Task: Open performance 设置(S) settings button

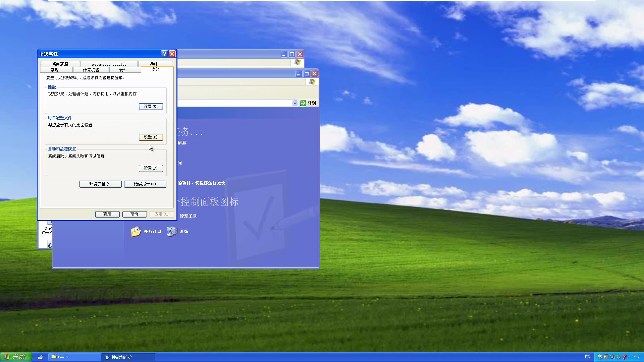Action: pos(151,107)
